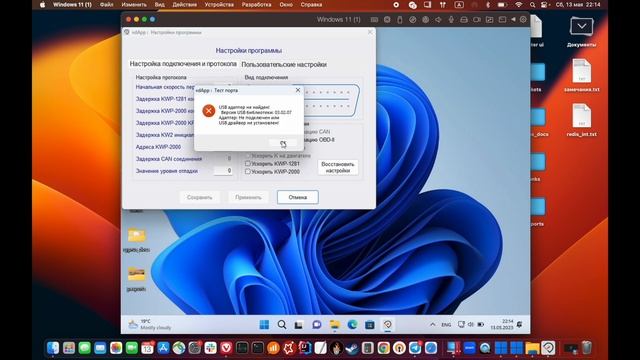
Task: Open the Apple menu
Action: tap(42, 5)
